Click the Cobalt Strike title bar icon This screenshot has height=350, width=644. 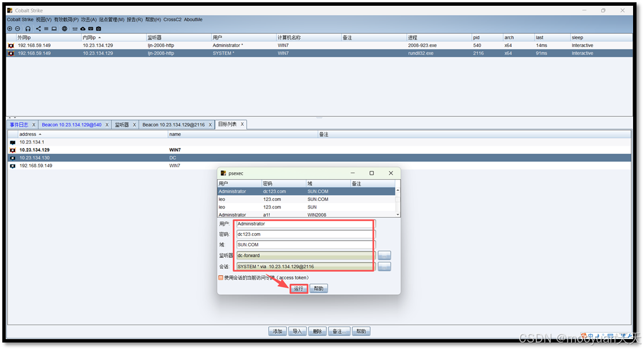[10, 10]
